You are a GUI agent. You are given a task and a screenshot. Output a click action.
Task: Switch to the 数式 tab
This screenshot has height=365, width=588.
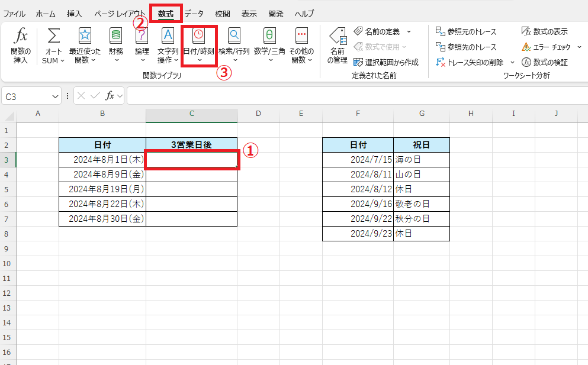click(166, 14)
